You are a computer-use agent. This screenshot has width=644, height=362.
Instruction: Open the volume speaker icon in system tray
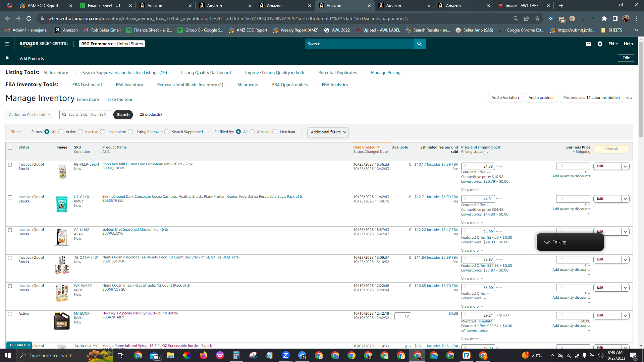pyautogui.click(x=601, y=355)
